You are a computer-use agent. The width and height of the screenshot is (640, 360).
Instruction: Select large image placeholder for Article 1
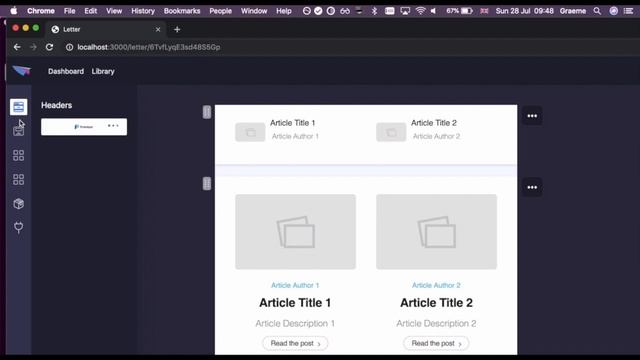click(296, 232)
